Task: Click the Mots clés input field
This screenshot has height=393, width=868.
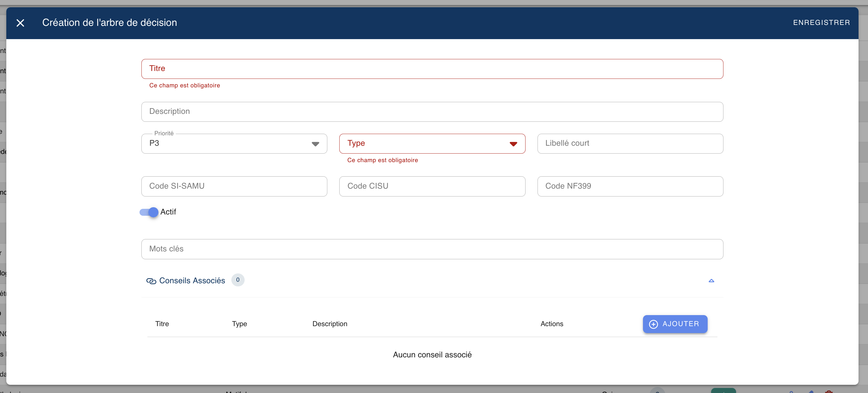Action: point(432,249)
